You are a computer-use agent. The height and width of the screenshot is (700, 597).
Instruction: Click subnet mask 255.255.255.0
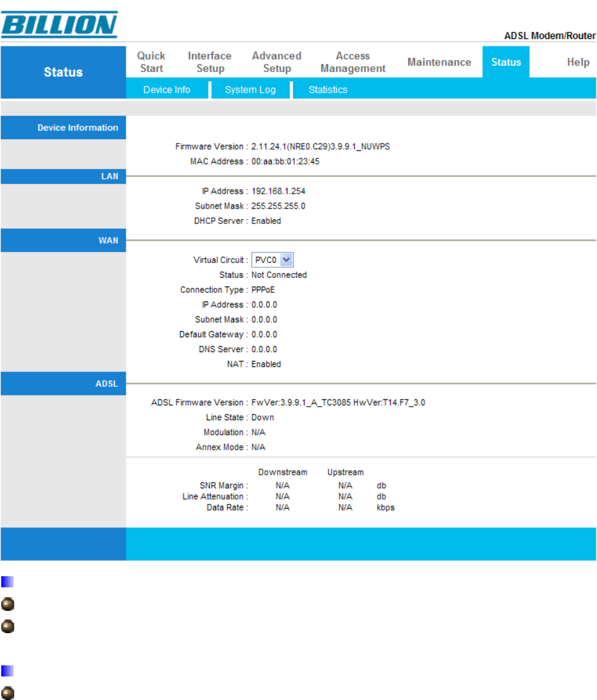click(278, 206)
